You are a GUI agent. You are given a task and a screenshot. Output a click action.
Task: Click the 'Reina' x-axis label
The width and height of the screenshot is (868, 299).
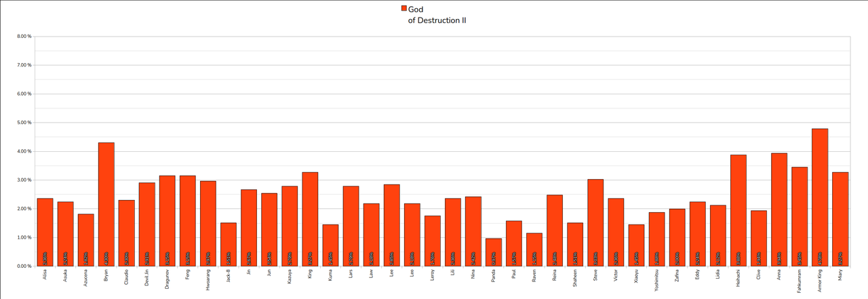click(x=555, y=275)
